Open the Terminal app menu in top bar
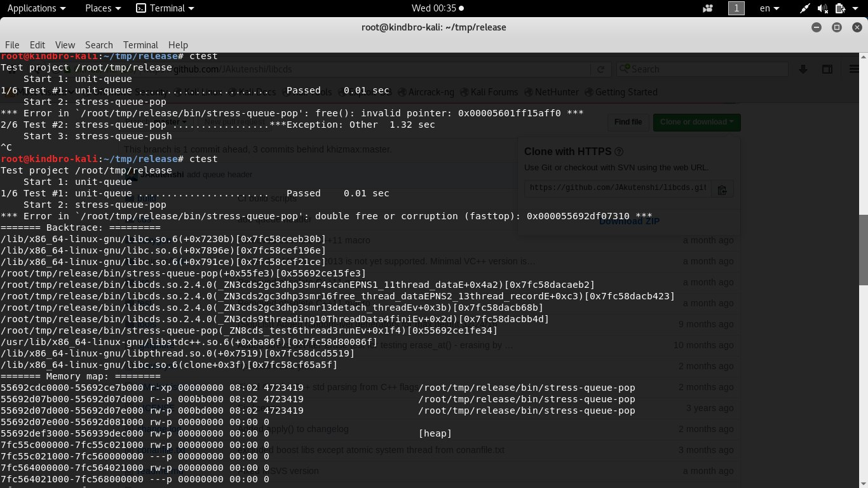The image size is (868, 488). (x=165, y=8)
